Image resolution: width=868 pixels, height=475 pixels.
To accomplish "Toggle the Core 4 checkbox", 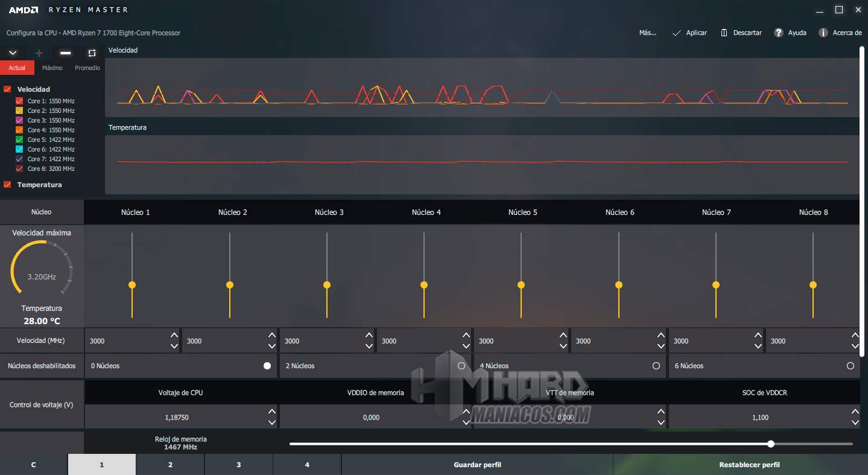I will (19, 130).
